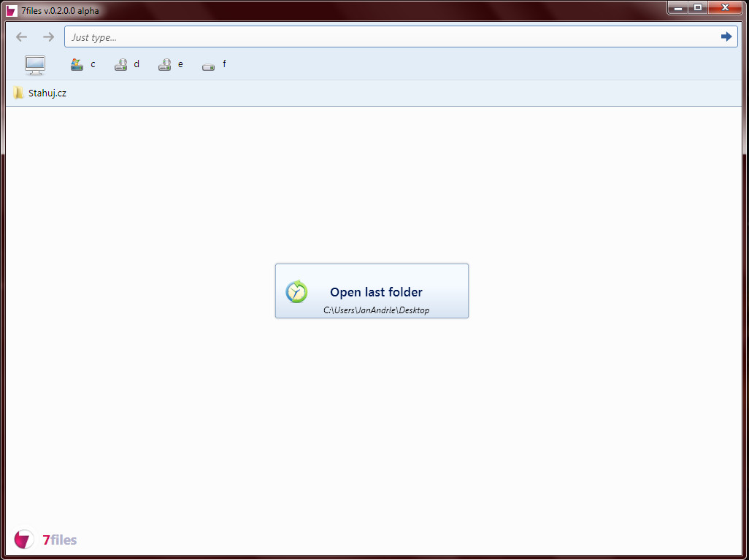Viewport: 749px width, 560px height.
Task: Open the Computer monitor icon
Action: pos(35,65)
